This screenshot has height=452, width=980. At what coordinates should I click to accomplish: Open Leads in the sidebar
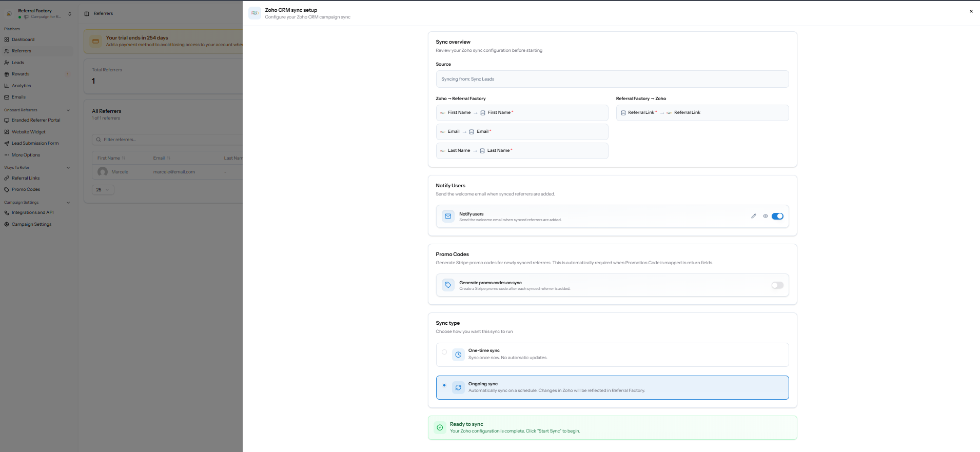18,63
